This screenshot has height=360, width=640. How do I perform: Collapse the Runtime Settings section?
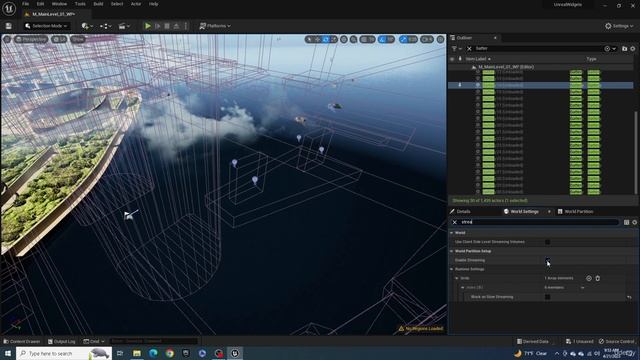coord(452,269)
